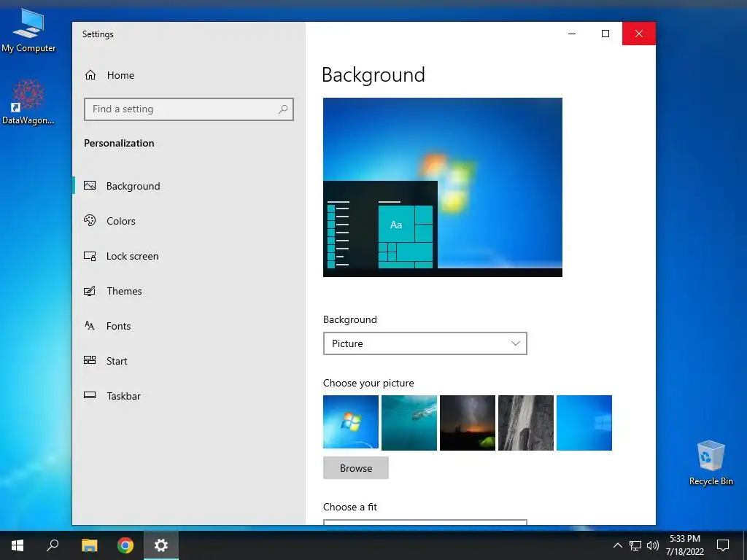Click the Settings gear taskbar icon
Screen dimensions: 747x560
click(x=161, y=545)
